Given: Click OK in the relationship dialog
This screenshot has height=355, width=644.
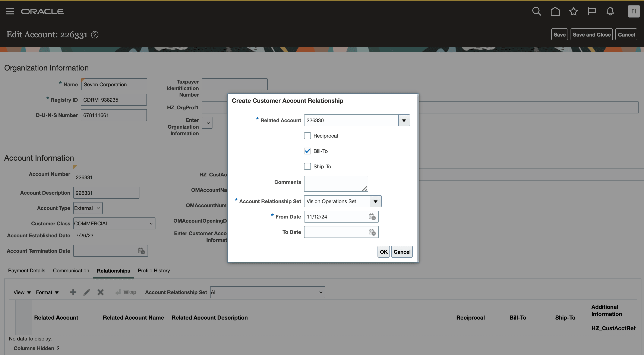Looking at the screenshot, I should (383, 252).
